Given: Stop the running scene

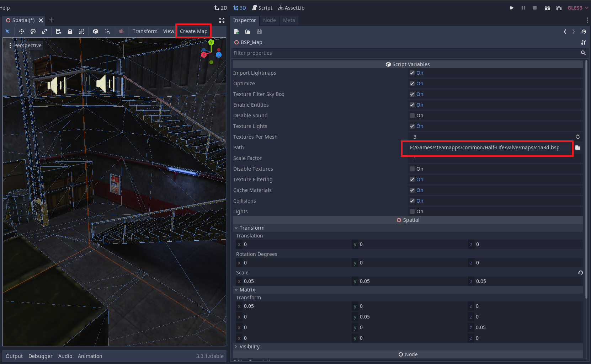Looking at the screenshot, I should [x=535, y=8].
